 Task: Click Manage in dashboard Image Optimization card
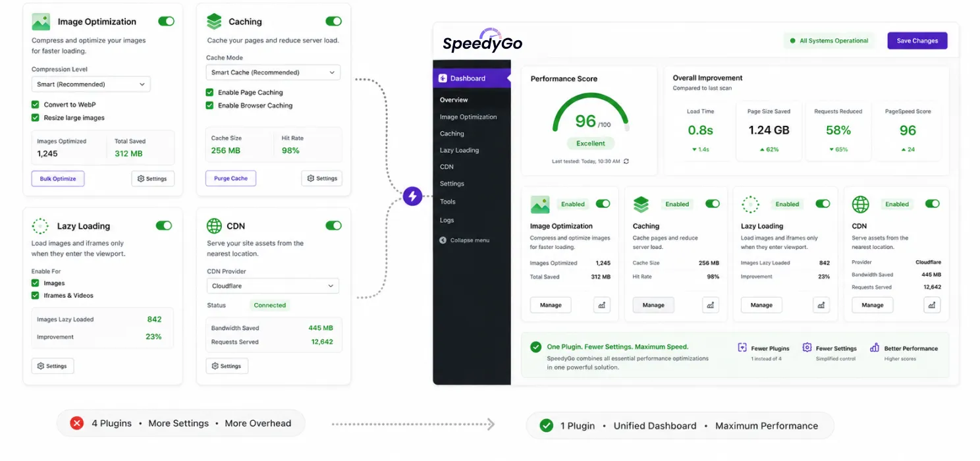551,305
